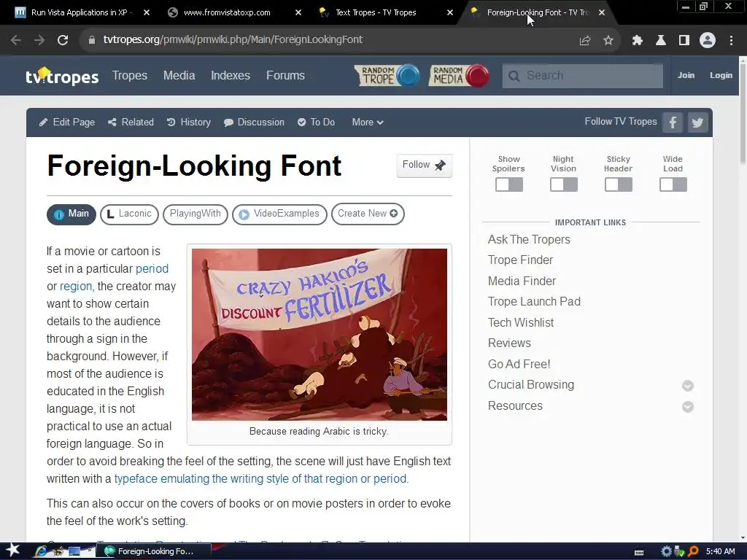Launch Internet Explorer from the taskbar
747x560 pixels.
41,551
